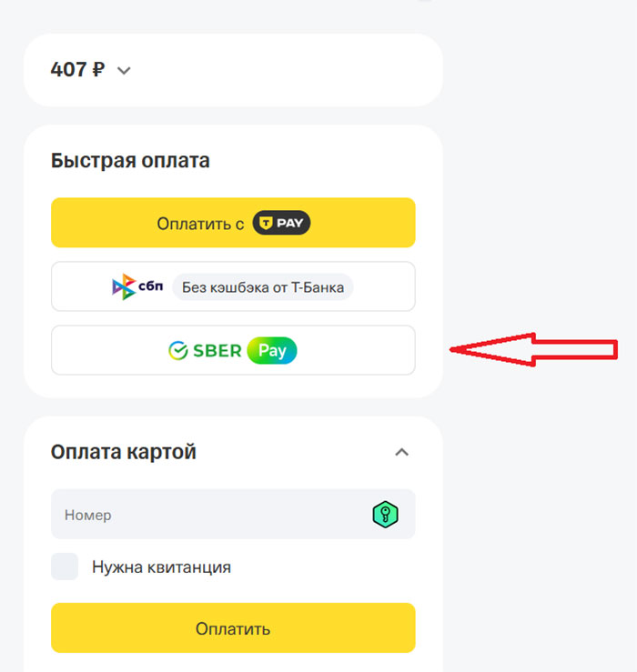Image resolution: width=637 pixels, height=672 pixels.
Task: Expand the chevron next to 407 ₽
Action: pos(125,71)
